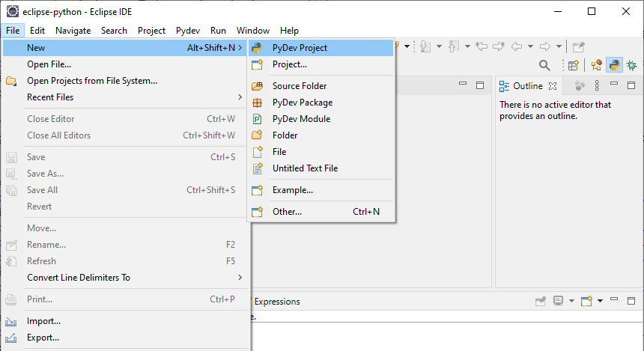The image size is (644, 351).
Task: Select PyDev Project in the New submenu
Action: [x=321, y=48]
